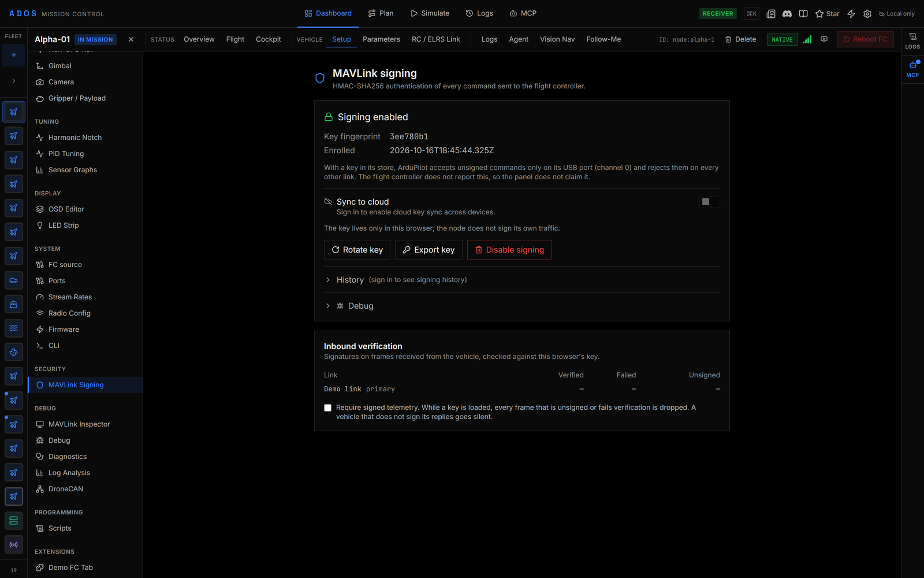Open OSD Editor in sidebar
The width and height of the screenshot is (924, 578).
pos(85,209)
